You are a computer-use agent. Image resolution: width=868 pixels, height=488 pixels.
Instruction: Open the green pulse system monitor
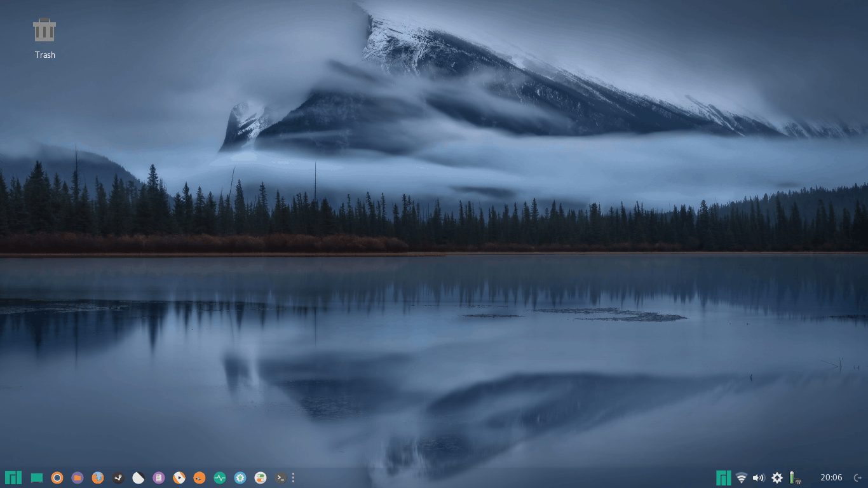220,478
